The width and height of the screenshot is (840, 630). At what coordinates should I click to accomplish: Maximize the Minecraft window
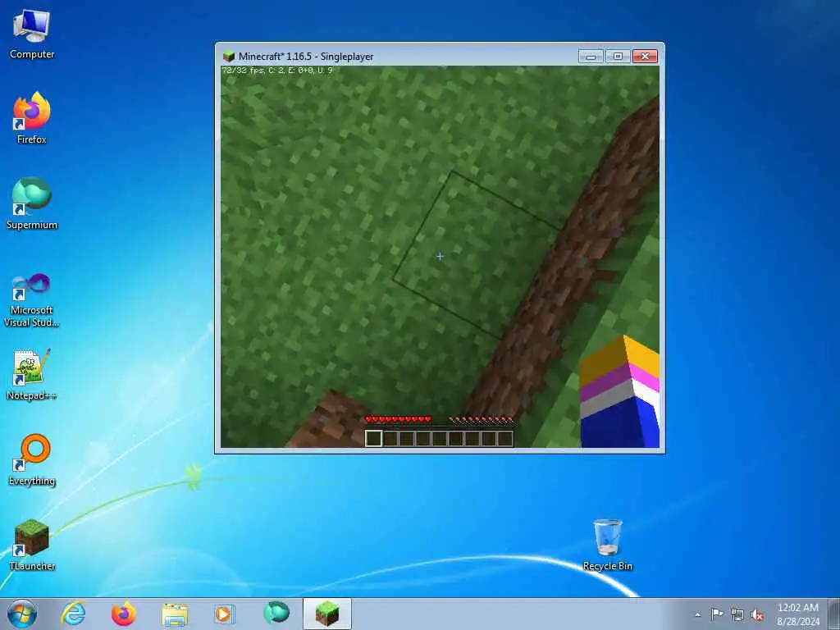618,57
